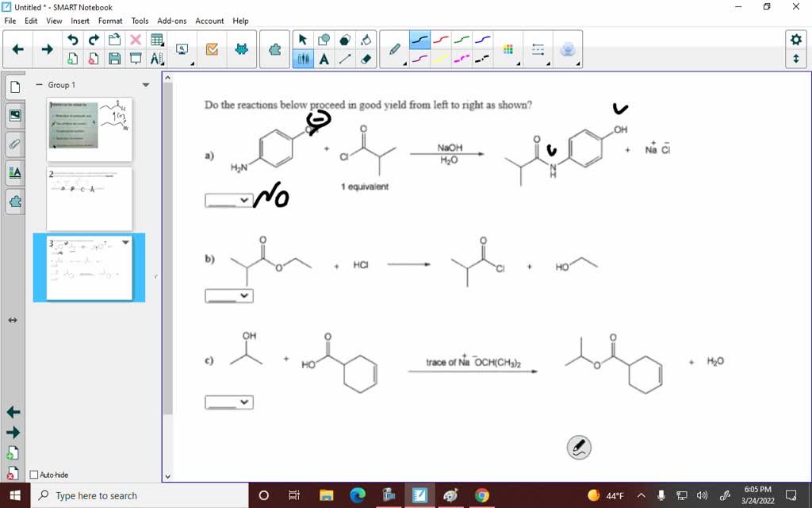Open slide 3 options dropdown arrow

pos(124,244)
